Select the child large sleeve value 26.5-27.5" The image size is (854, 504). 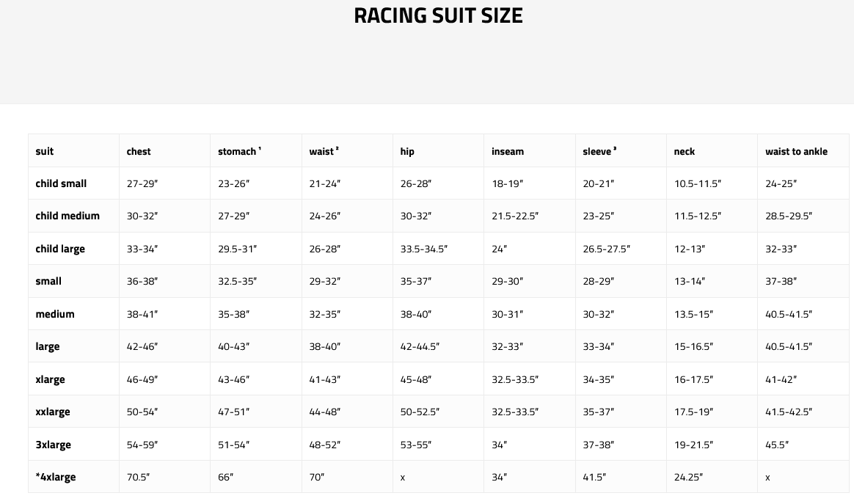point(607,249)
